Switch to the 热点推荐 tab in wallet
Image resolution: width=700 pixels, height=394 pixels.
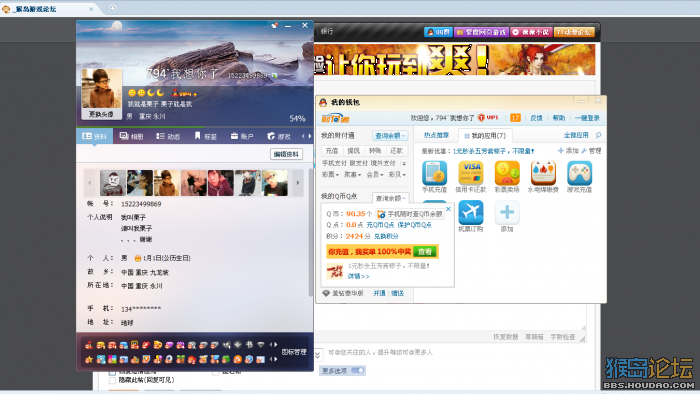tap(436, 135)
